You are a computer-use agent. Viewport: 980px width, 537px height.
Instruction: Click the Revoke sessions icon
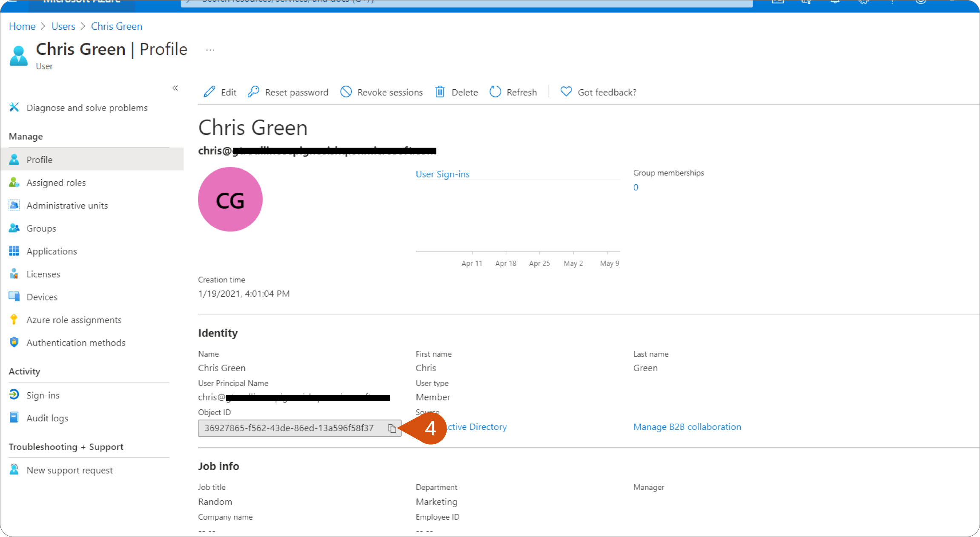[x=347, y=92]
